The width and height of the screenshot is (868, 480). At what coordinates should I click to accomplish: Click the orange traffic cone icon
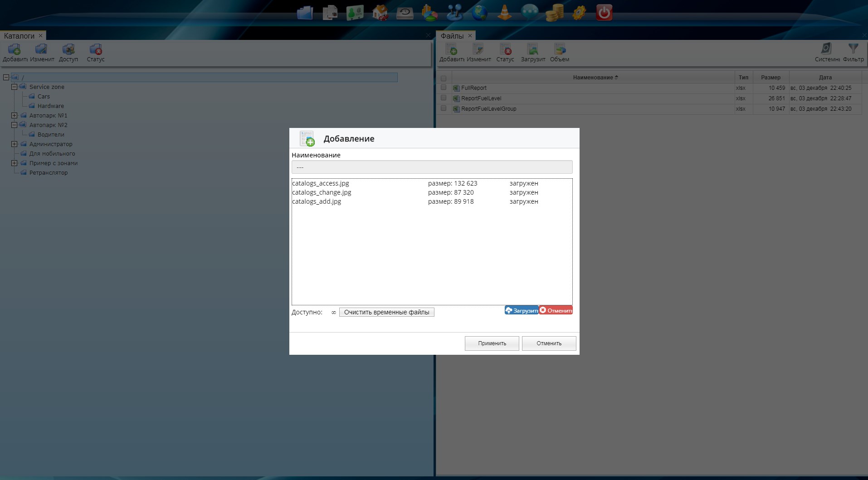click(x=504, y=13)
